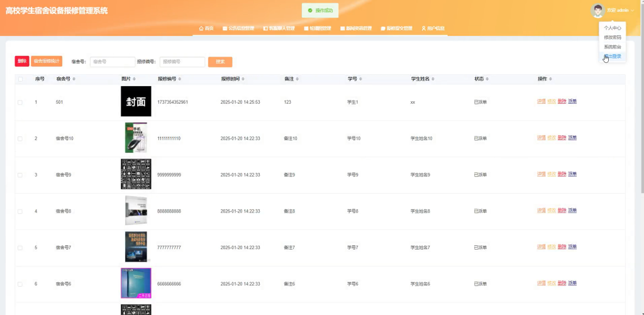Click the 公告信息管理 menu icon

point(225,28)
